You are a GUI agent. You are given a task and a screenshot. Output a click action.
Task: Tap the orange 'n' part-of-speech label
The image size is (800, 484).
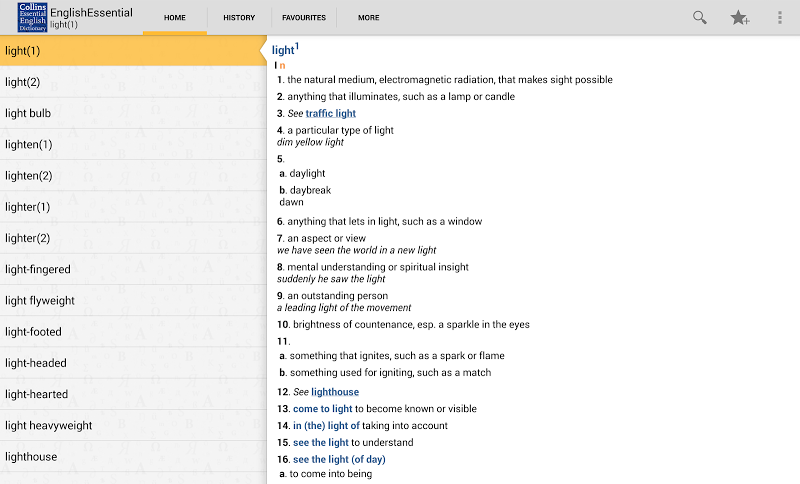282,66
